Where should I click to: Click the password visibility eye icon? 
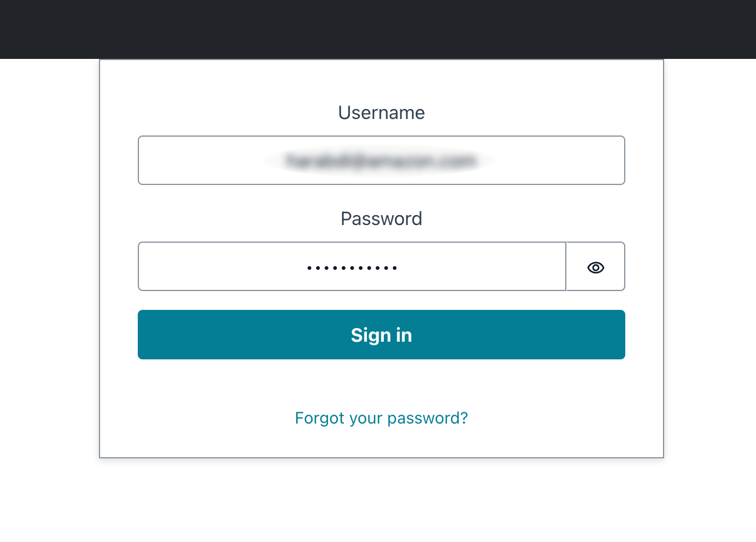click(595, 267)
